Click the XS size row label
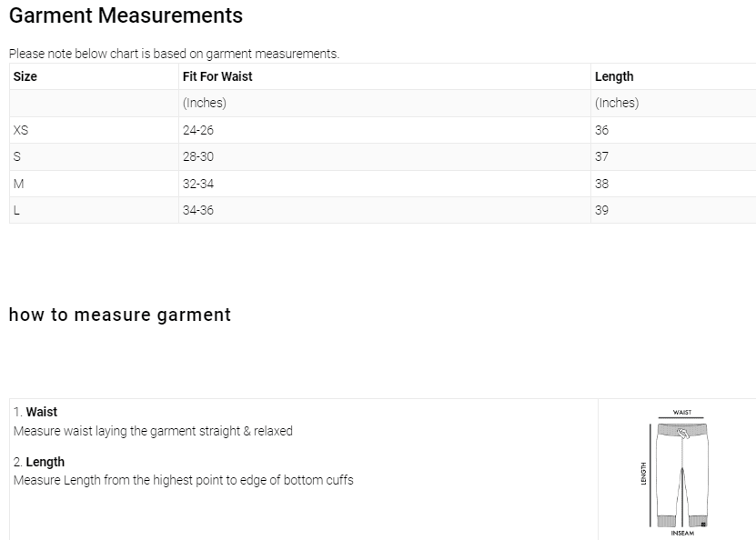The height and width of the screenshot is (540, 756). point(21,130)
